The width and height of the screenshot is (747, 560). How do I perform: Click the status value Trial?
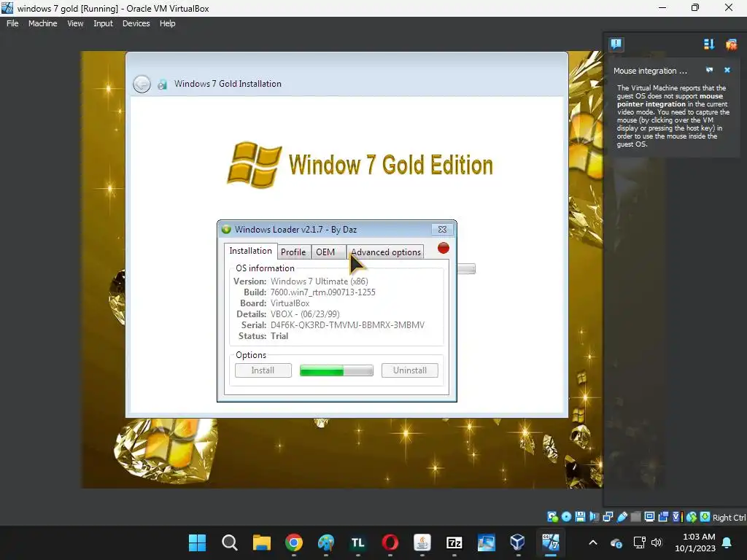[279, 336]
